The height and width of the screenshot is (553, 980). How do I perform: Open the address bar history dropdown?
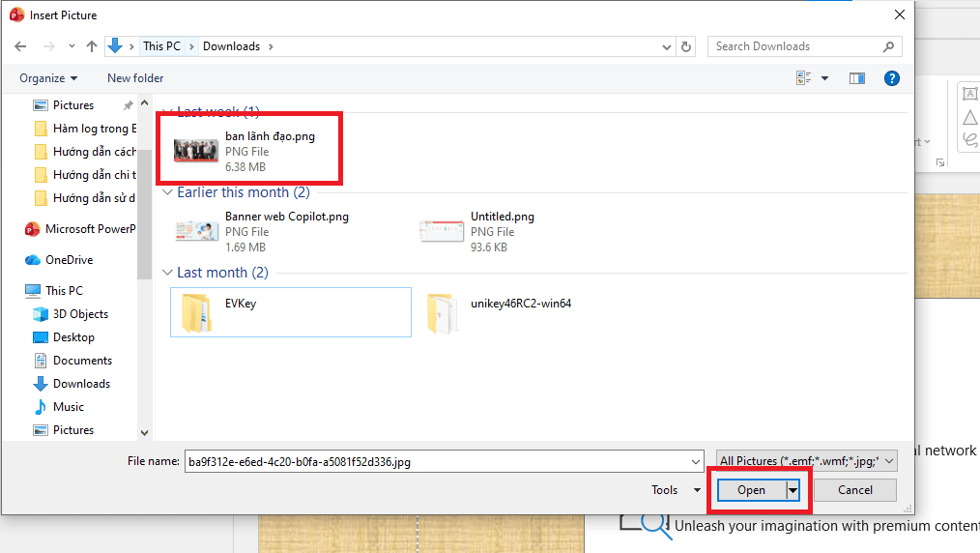[666, 46]
